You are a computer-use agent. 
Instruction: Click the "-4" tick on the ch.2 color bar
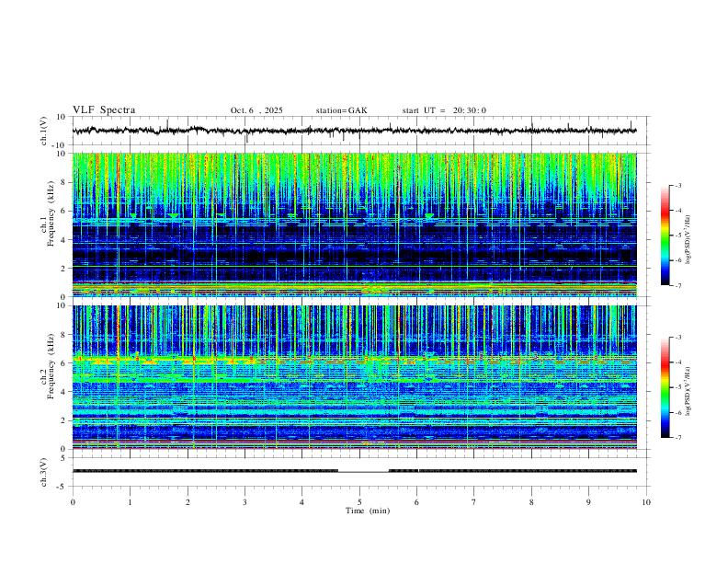[x=678, y=362]
